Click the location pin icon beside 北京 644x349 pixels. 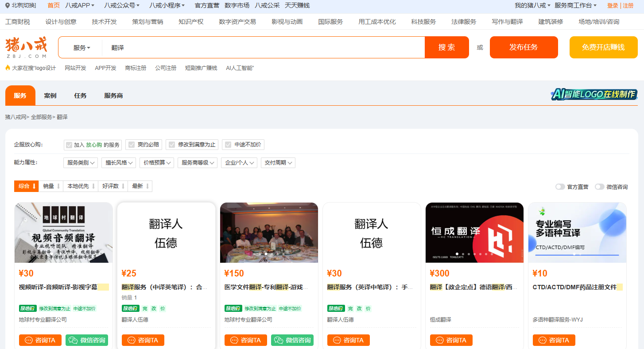[x=8, y=5]
